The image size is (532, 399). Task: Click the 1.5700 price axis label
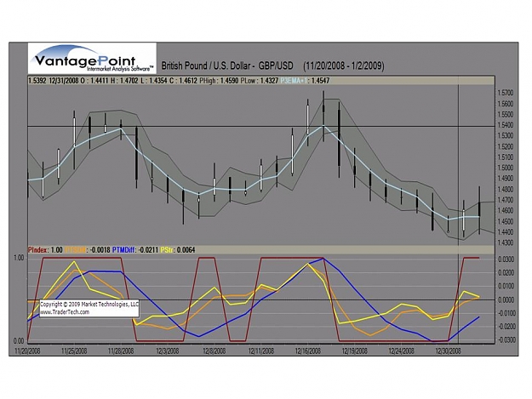pyautogui.click(x=506, y=93)
